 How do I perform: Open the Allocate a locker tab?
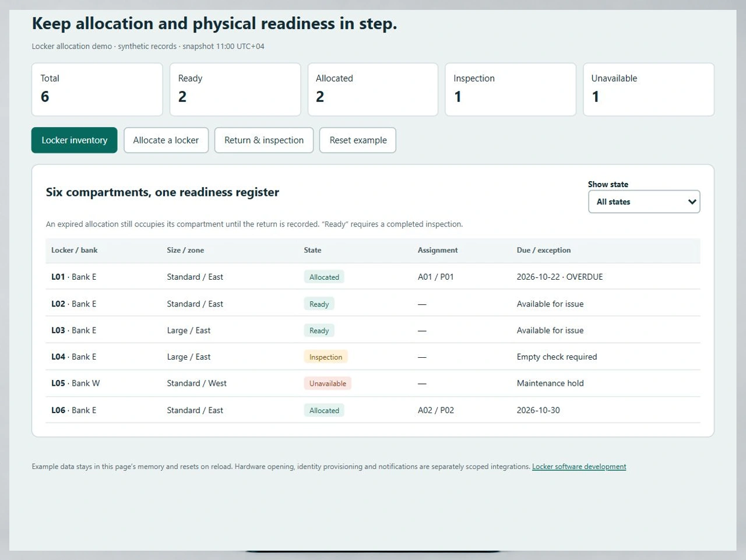(166, 140)
